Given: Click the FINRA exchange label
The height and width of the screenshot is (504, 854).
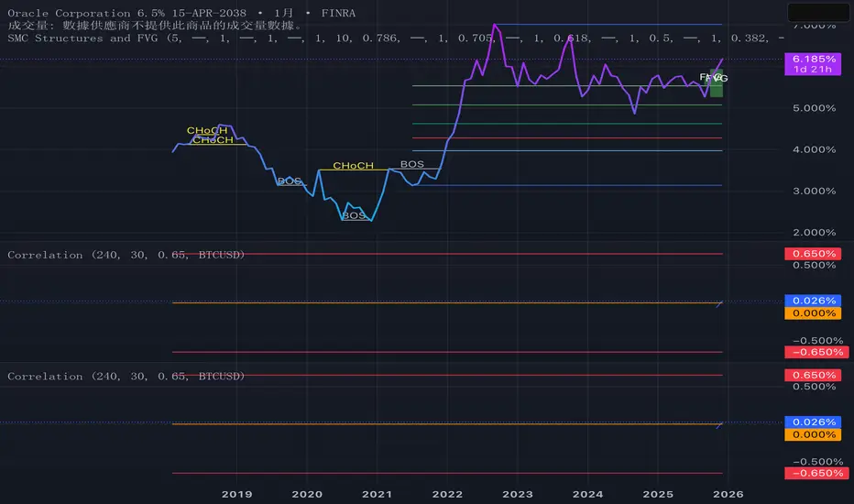Looking at the screenshot, I should pyautogui.click(x=338, y=13).
